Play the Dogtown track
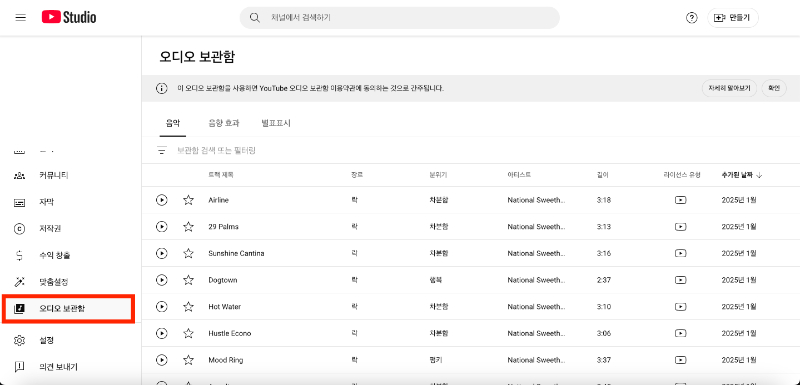The height and width of the screenshot is (385, 800). point(162,280)
